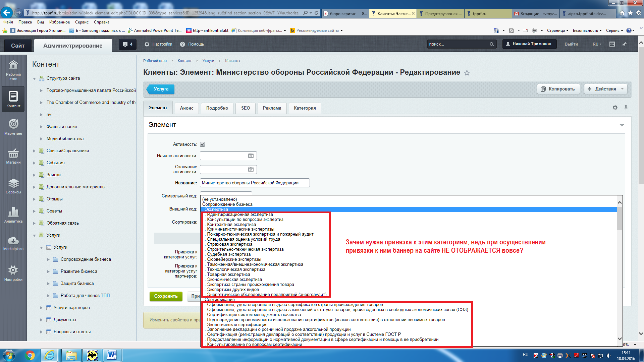Collapse the Структура сайта tree node

[34, 78]
